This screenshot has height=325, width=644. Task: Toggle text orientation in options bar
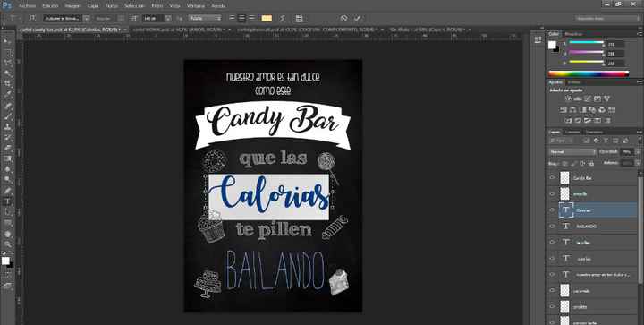coord(33,19)
